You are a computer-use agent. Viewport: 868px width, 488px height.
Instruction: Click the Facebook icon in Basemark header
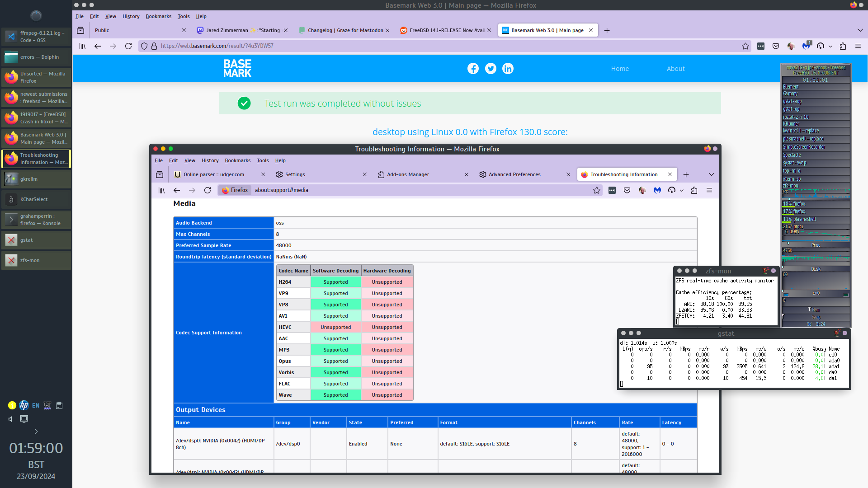(473, 69)
